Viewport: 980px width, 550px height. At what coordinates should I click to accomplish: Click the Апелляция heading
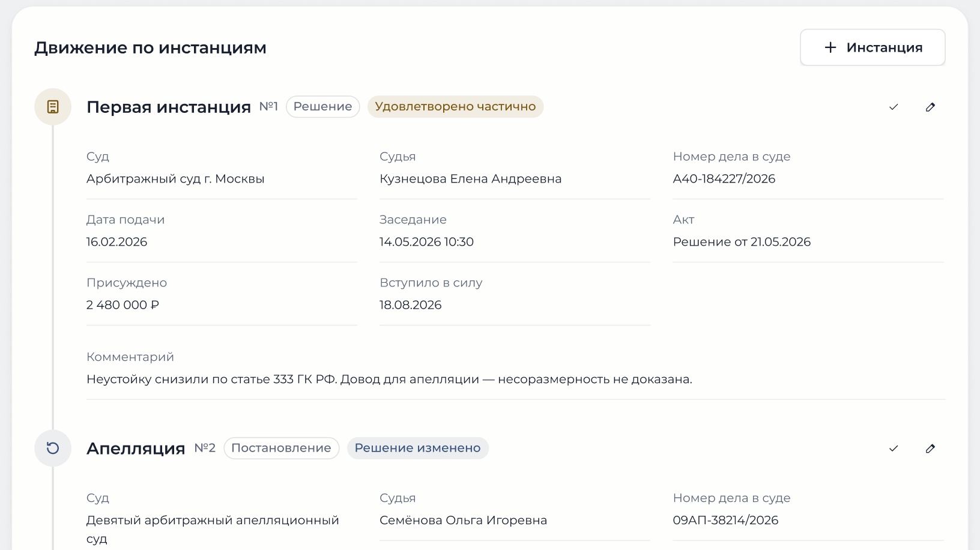click(136, 449)
